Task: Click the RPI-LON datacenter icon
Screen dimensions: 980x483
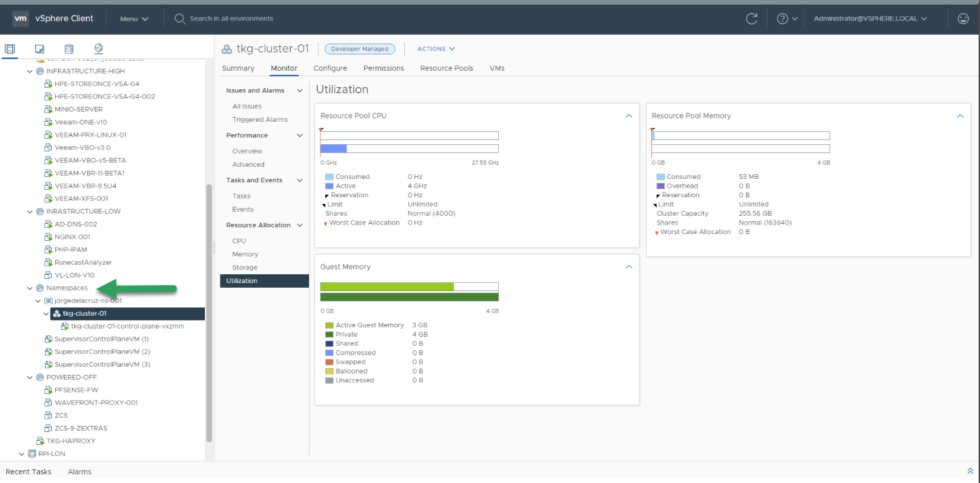Action: point(32,454)
